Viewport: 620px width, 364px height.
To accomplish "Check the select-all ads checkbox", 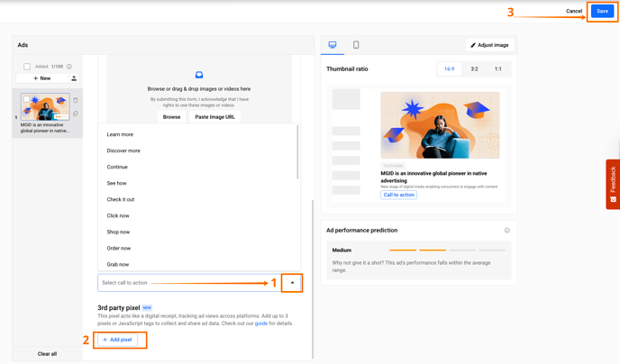I will click(x=27, y=67).
